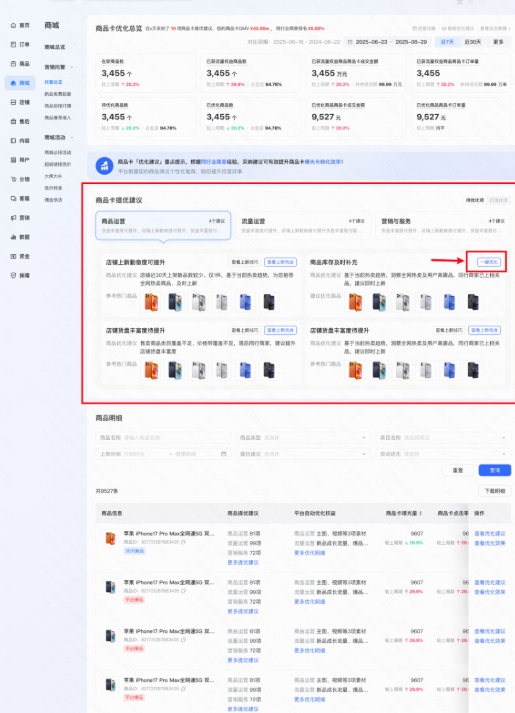Click the 商品名称 input field

click(163, 437)
